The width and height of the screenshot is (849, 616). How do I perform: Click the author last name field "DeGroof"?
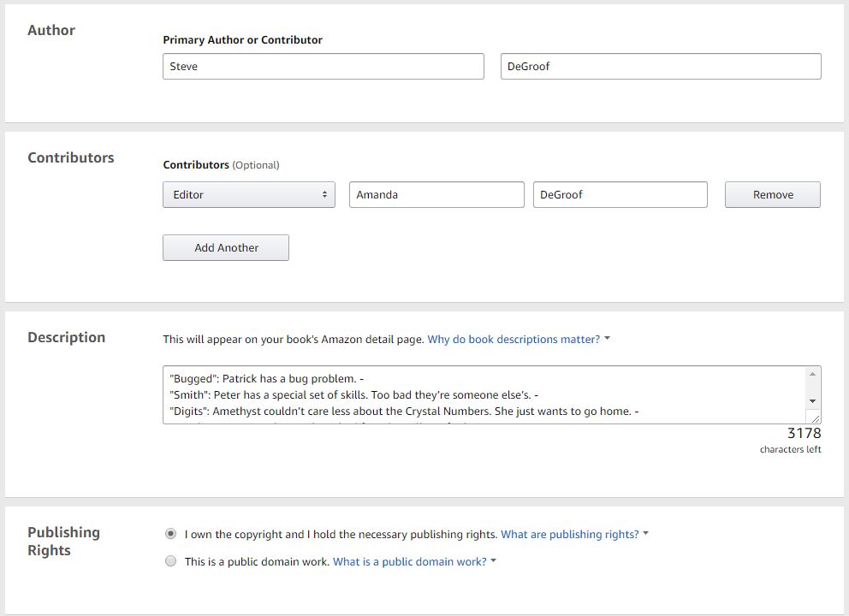[x=660, y=67]
